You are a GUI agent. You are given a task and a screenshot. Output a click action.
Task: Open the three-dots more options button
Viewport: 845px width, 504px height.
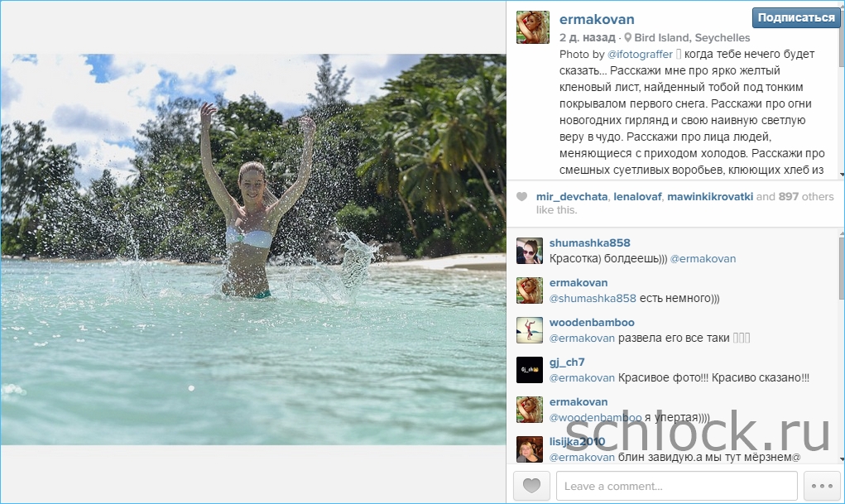(822, 486)
